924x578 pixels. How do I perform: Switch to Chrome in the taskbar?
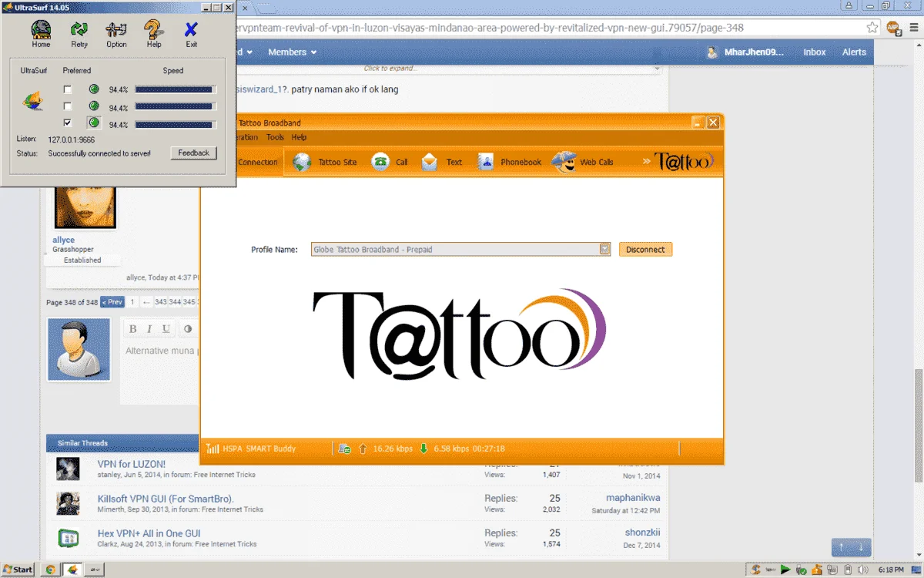50,570
